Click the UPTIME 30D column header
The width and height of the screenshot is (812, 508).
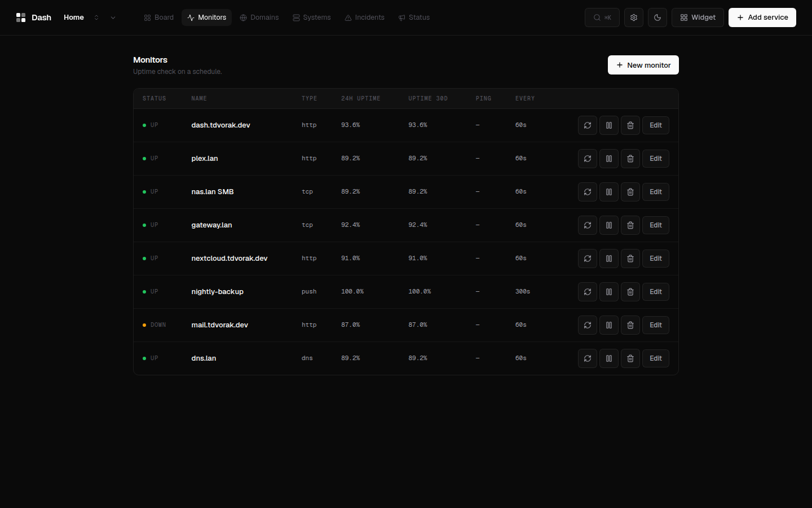coord(428,99)
